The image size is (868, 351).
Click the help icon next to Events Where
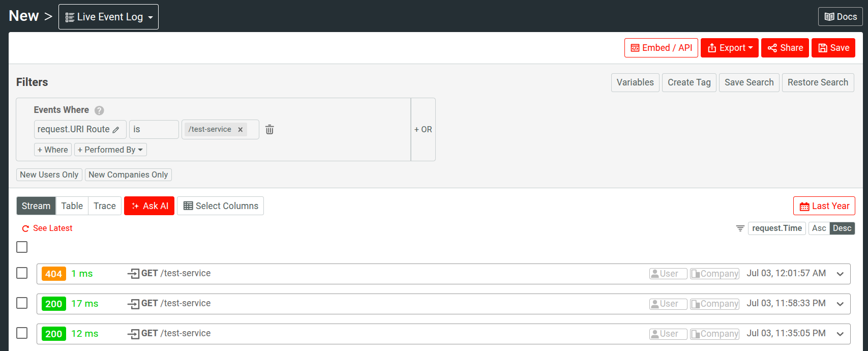click(x=99, y=110)
